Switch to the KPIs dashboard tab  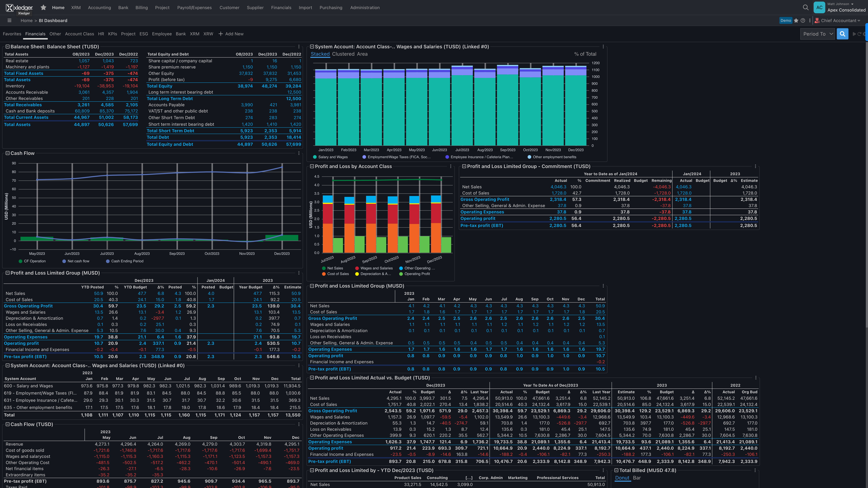pyautogui.click(x=112, y=34)
